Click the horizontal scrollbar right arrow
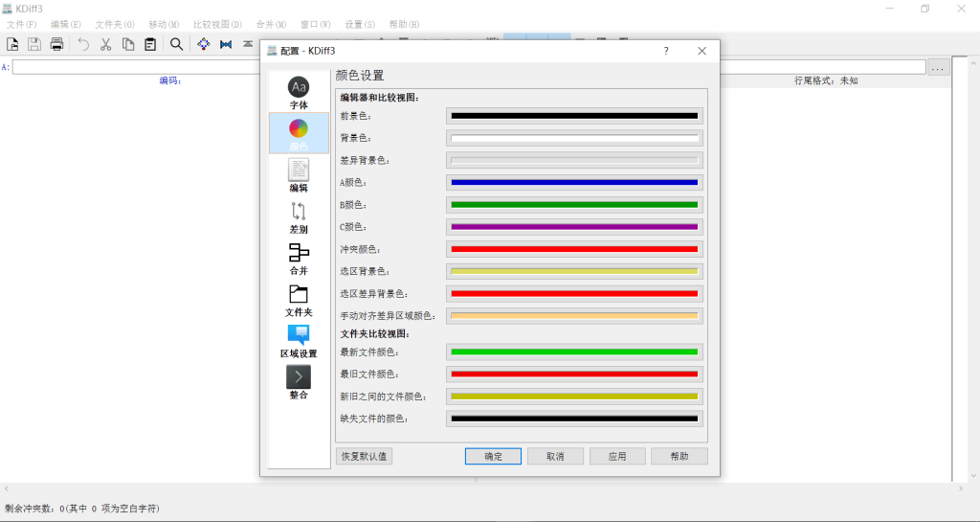This screenshot has height=522, width=980. coord(961,488)
